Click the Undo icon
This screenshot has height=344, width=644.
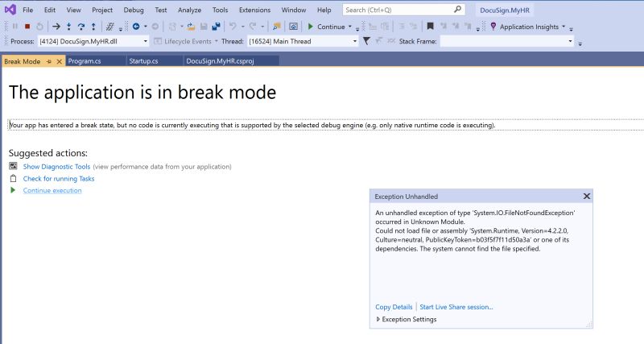point(233,27)
